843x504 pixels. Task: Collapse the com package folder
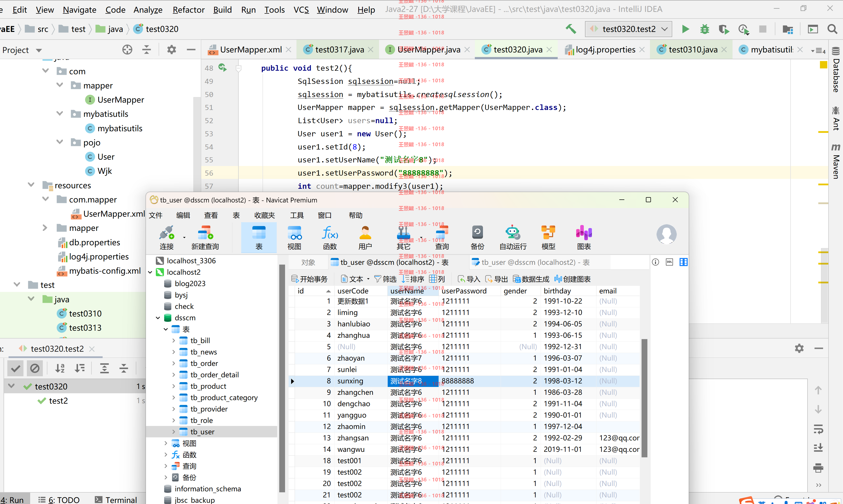pos(46,71)
